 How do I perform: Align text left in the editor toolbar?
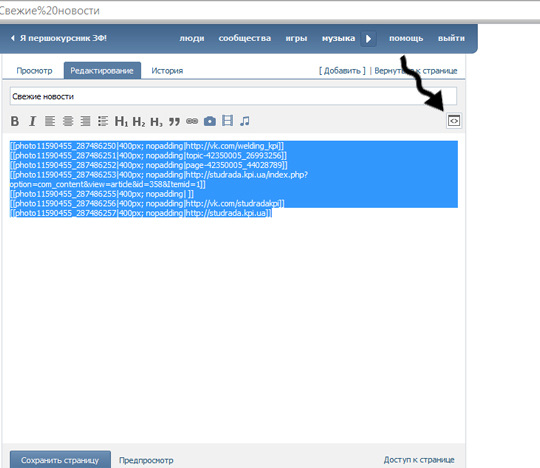[x=50, y=121]
